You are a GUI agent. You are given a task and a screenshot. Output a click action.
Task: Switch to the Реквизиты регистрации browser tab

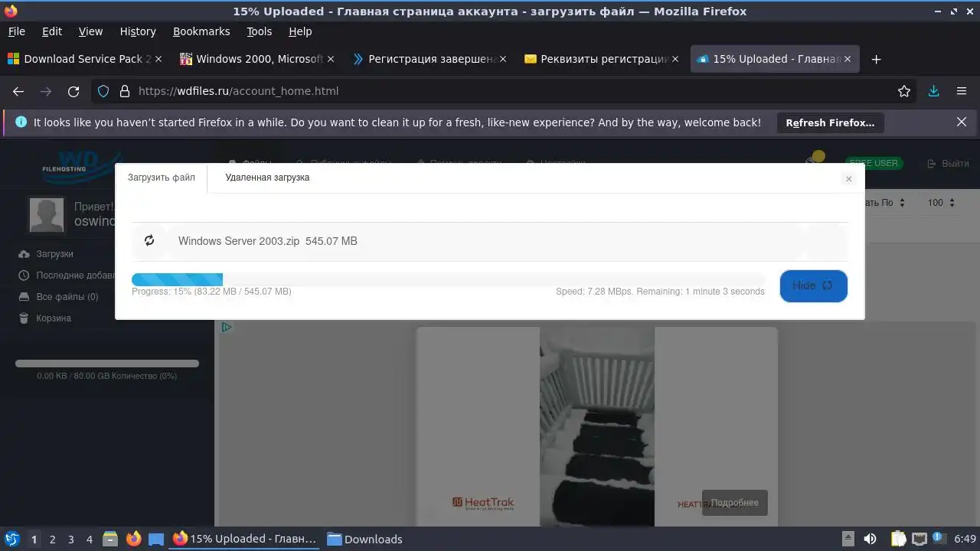click(603, 59)
